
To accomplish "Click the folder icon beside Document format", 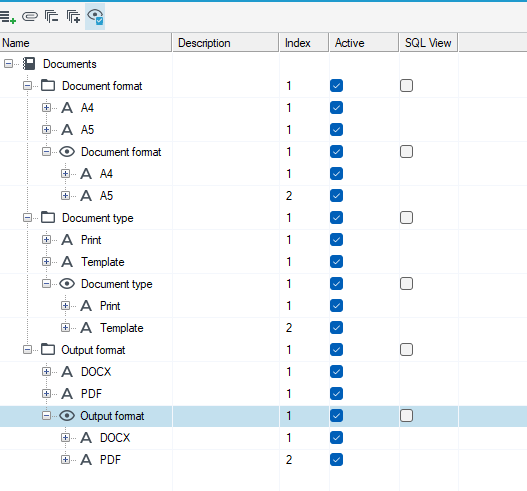I will pos(48,86).
